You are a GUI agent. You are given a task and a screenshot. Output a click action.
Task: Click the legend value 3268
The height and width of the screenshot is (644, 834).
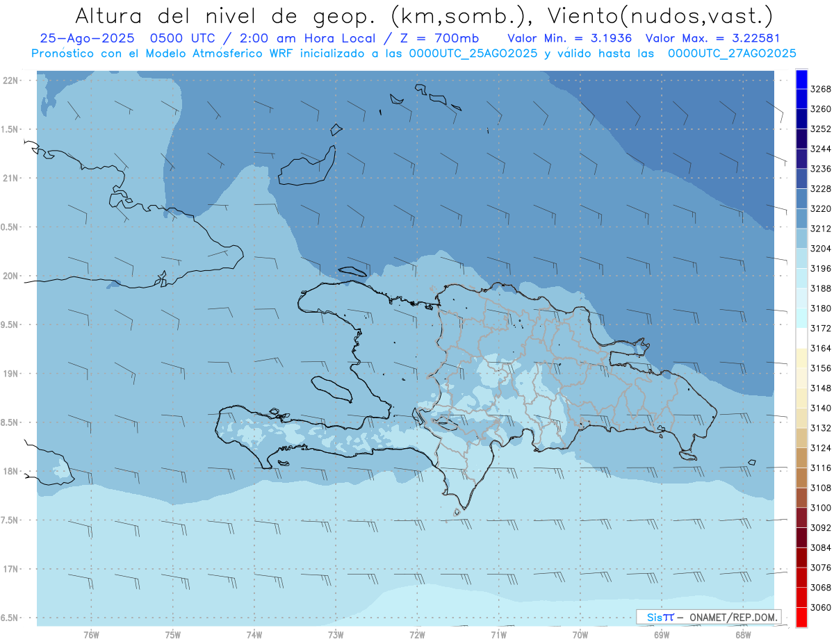[x=821, y=89]
